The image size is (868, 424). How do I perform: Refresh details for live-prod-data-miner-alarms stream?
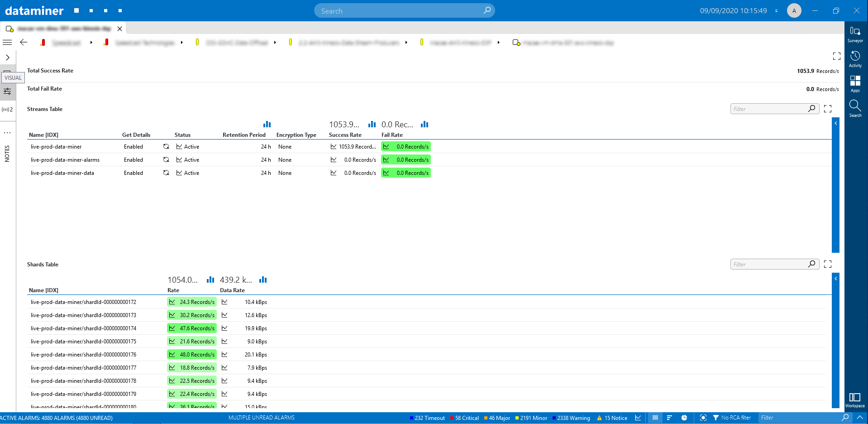[166, 160]
